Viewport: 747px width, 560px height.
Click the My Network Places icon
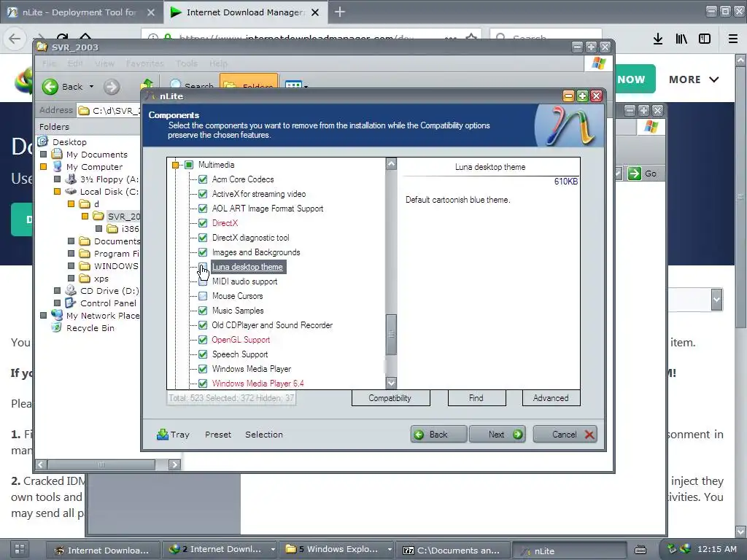tap(57, 315)
